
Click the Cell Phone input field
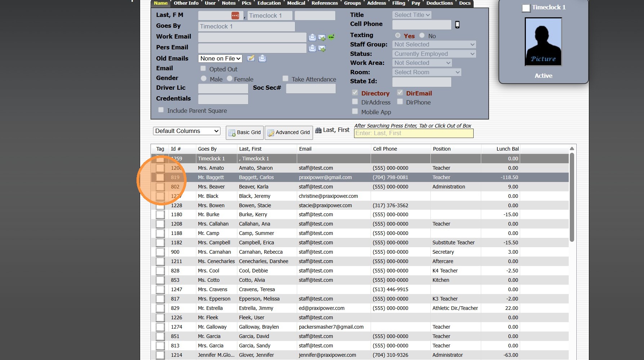coord(422,25)
